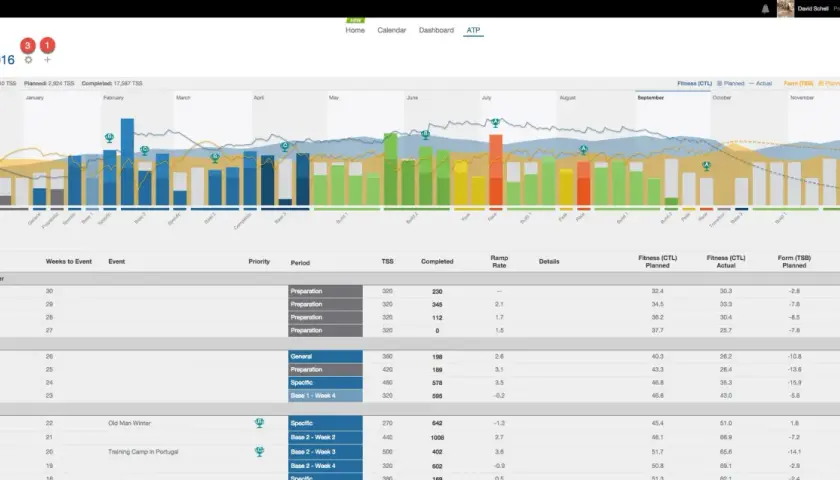Click the Completed column header
Image resolution: width=840 pixels, height=480 pixels.
(x=437, y=262)
